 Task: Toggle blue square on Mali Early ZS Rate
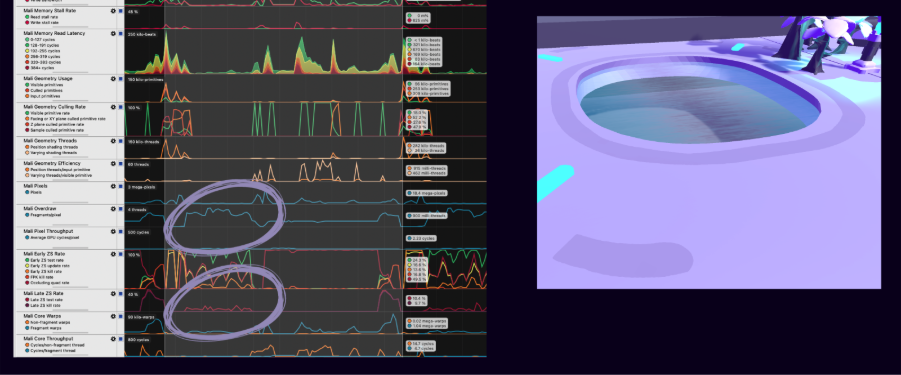pyautogui.click(x=121, y=254)
